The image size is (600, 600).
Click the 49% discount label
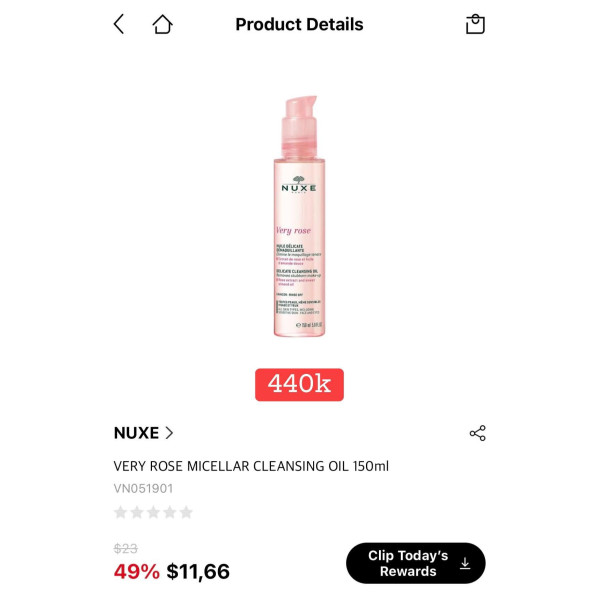click(x=137, y=571)
